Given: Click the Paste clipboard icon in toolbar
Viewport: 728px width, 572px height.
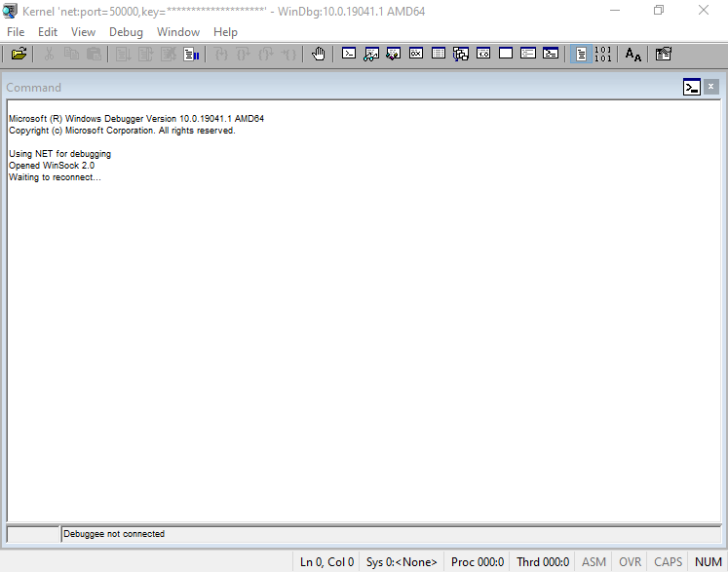Looking at the screenshot, I should (94, 54).
